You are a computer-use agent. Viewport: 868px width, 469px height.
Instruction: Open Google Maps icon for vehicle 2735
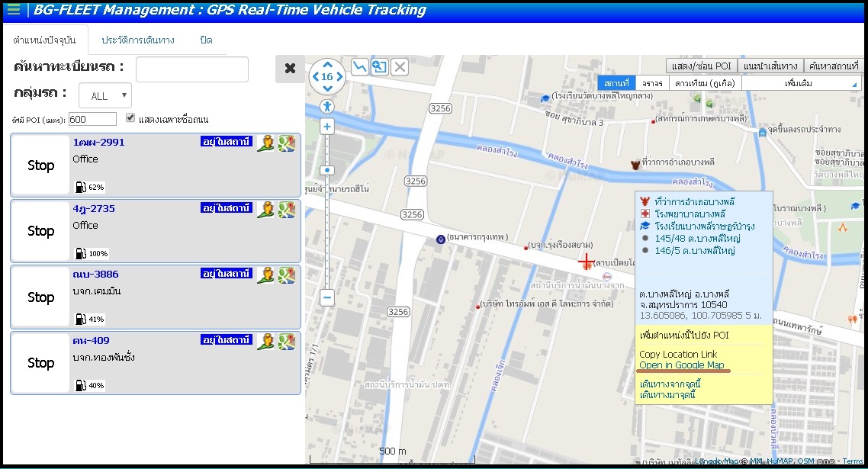pyautogui.click(x=287, y=209)
